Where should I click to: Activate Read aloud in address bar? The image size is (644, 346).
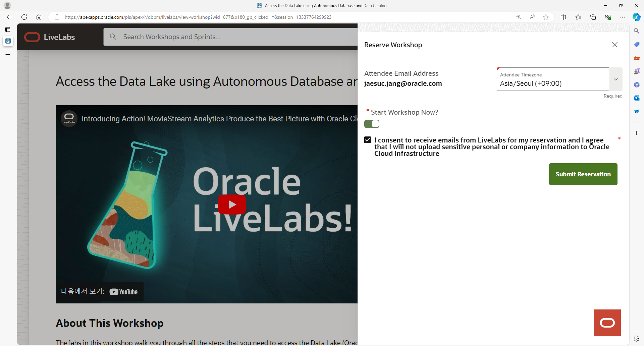click(x=532, y=17)
